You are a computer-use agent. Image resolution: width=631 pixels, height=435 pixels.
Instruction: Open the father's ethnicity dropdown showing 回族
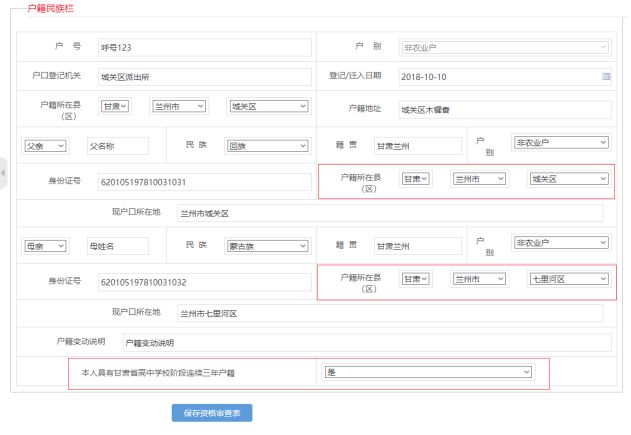[x=268, y=146]
